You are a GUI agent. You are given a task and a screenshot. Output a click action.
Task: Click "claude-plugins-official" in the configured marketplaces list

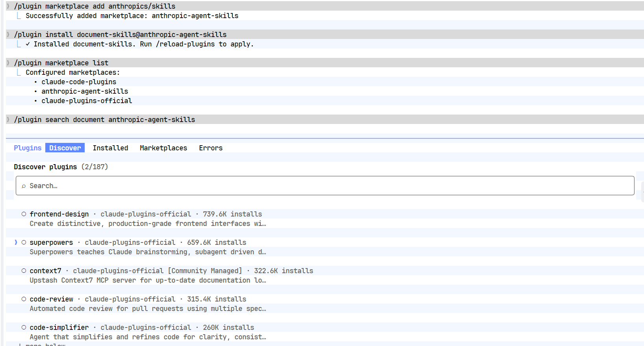click(x=87, y=101)
